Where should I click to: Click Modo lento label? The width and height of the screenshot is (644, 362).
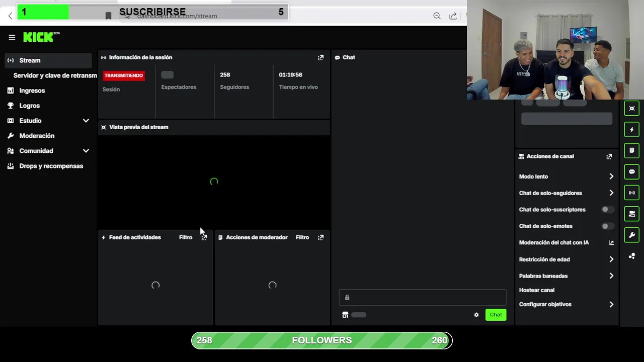pyautogui.click(x=533, y=176)
